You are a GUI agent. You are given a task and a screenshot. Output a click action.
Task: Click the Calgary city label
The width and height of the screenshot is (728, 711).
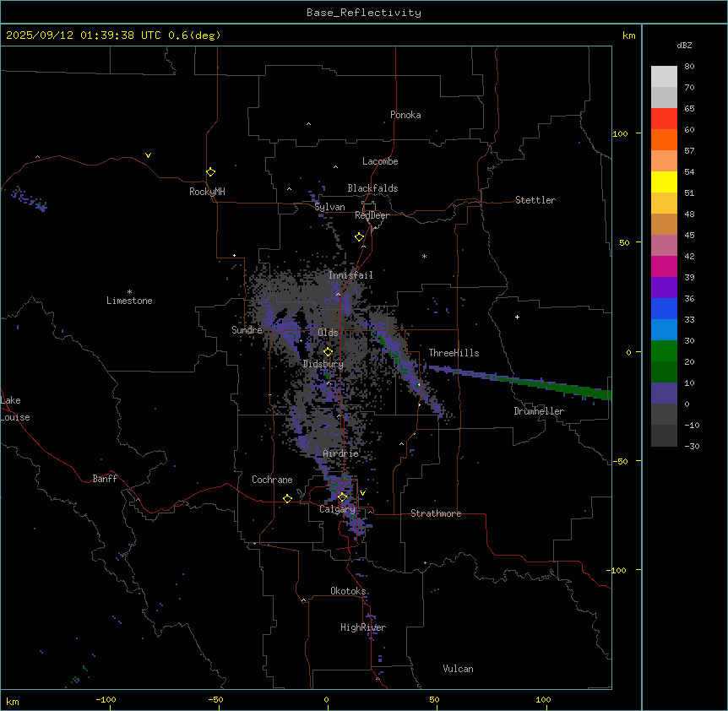337,509
